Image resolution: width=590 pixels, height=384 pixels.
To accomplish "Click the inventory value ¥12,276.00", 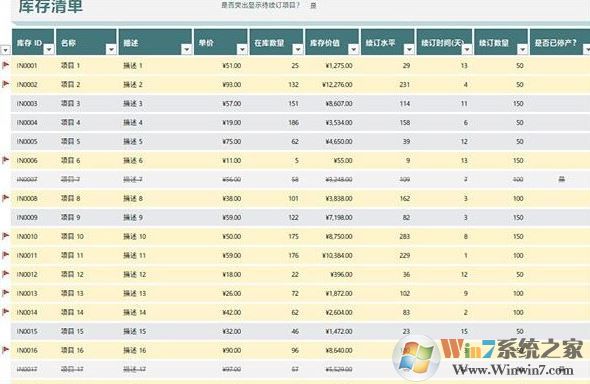I will click(338, 84).
